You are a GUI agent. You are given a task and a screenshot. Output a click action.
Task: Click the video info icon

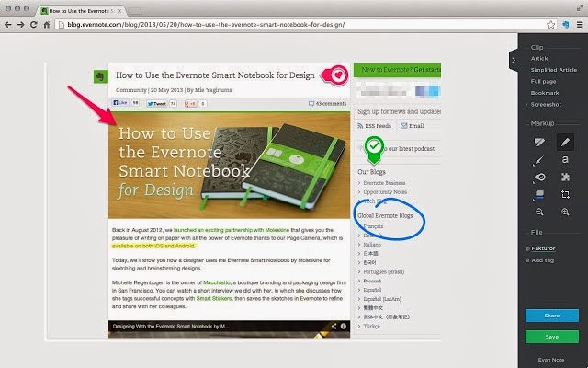(x=344, y=326)
